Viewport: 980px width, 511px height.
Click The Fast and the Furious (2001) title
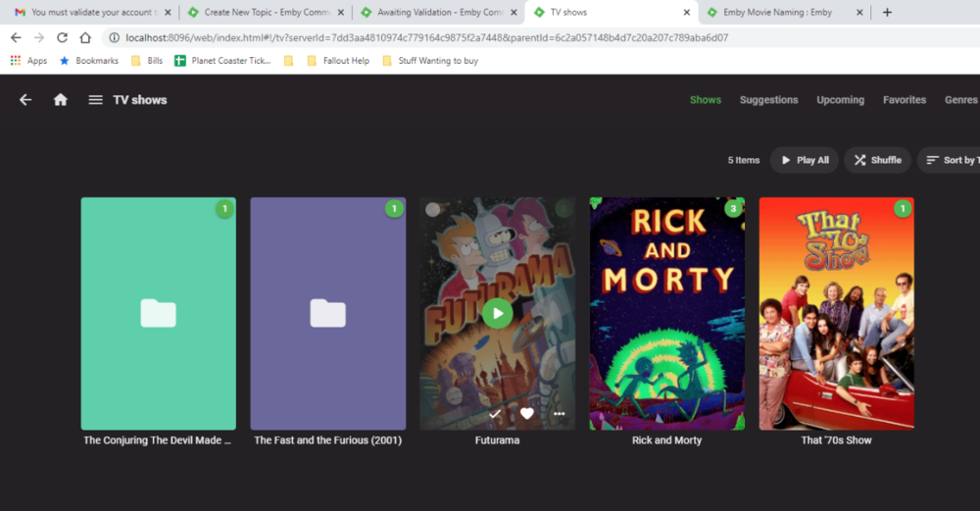tap(328, 440)
